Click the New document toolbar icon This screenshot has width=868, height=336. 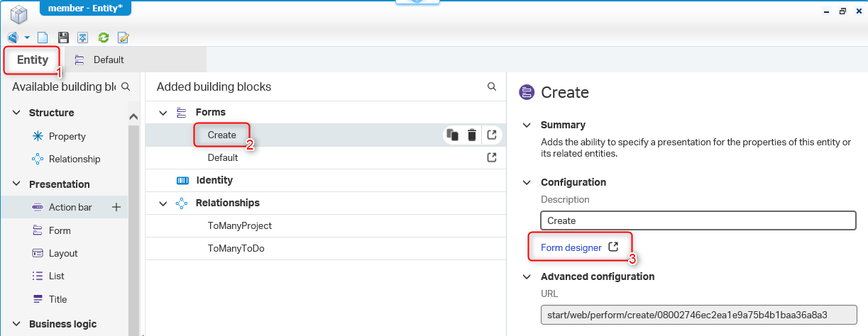pyautogui.click(x=43, y=38)
